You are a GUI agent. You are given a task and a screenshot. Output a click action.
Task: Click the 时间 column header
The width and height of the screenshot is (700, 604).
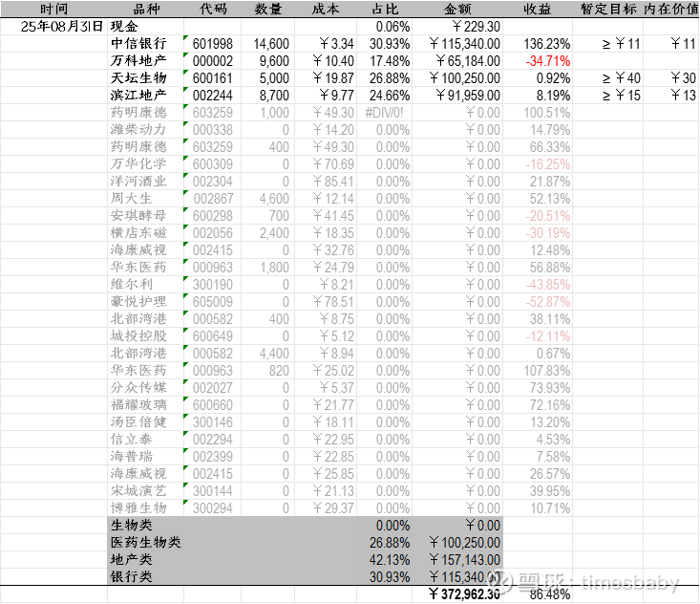pos(53,9)
